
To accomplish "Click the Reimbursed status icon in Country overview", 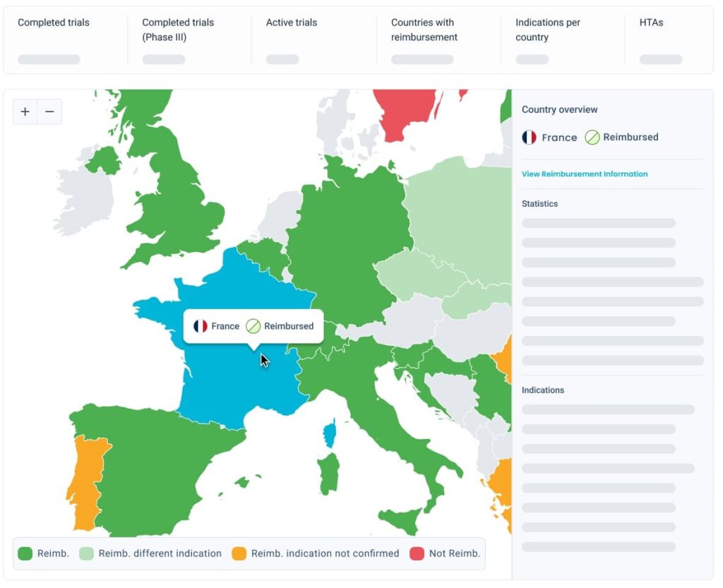I will tap(592, 138).
